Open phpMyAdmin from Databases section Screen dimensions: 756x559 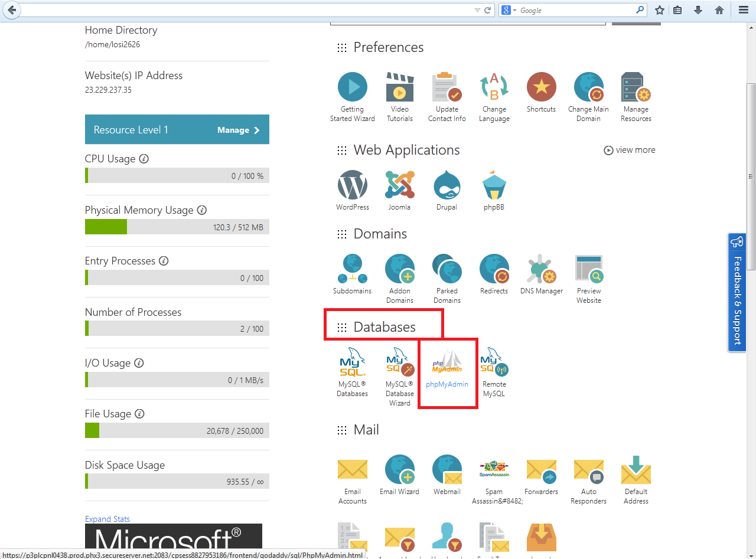[x=447, y=370]
